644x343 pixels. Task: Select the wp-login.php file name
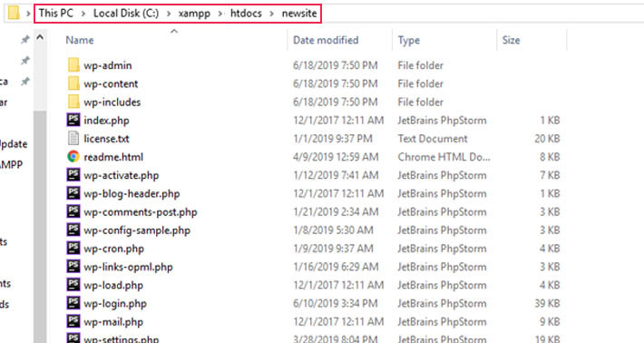click(115, 304)
